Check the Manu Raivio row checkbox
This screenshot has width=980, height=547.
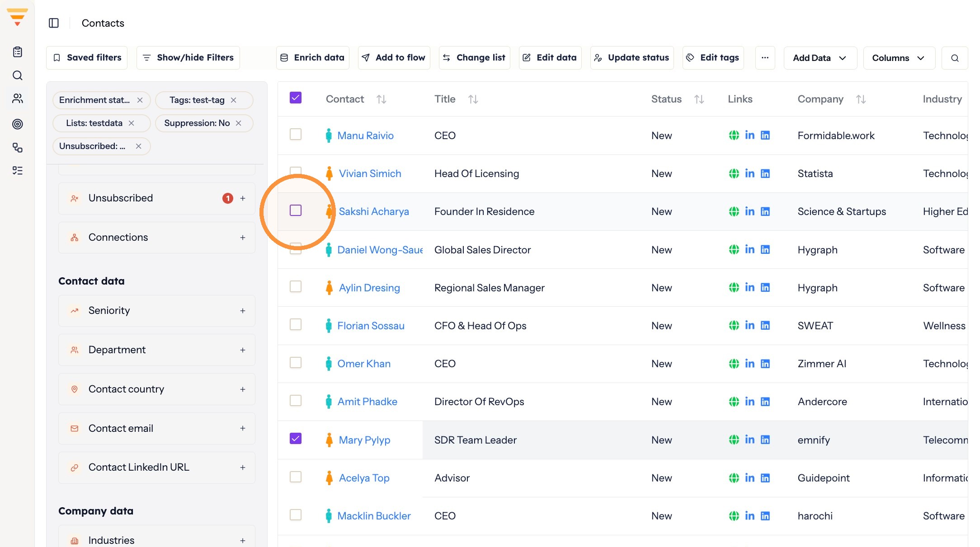coord(296,134)
